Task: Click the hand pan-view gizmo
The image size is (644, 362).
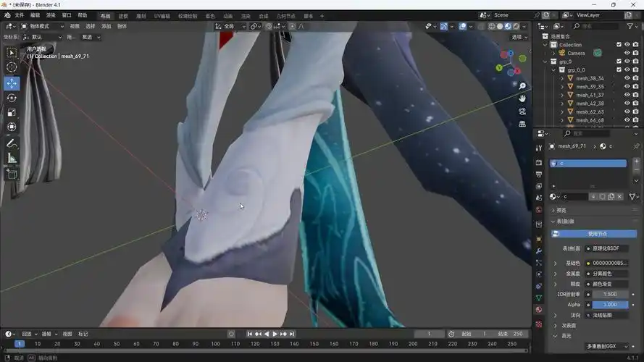Action: [x=522, y=98]
